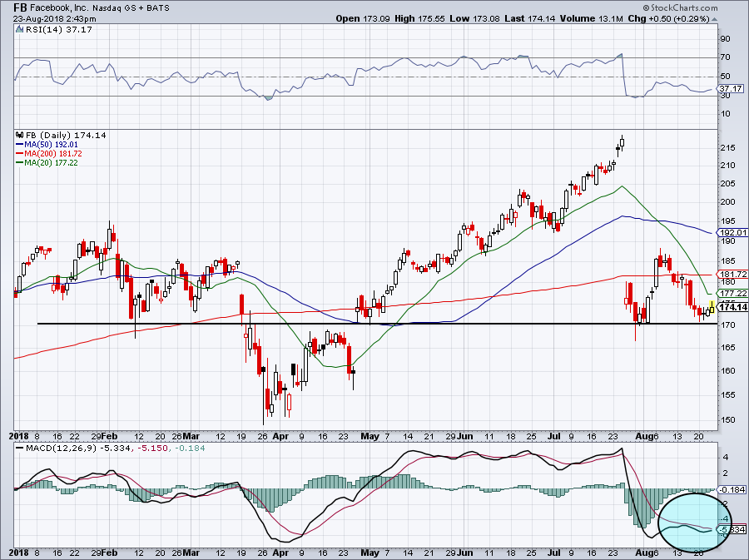Click the 205 price axis label
Screen dimensions: 749x560
[x=727, y=184]
